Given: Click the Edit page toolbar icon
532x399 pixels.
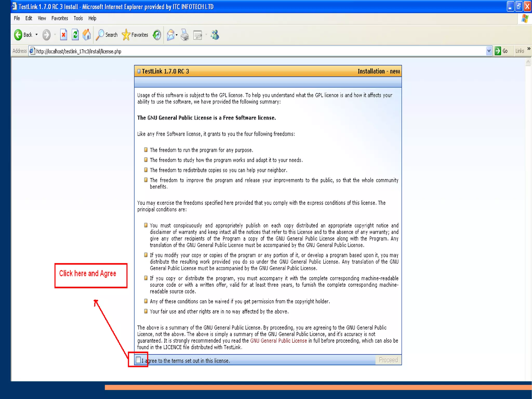Looking at the screenshot, I should pyautogui.click(x=198, y=35).
